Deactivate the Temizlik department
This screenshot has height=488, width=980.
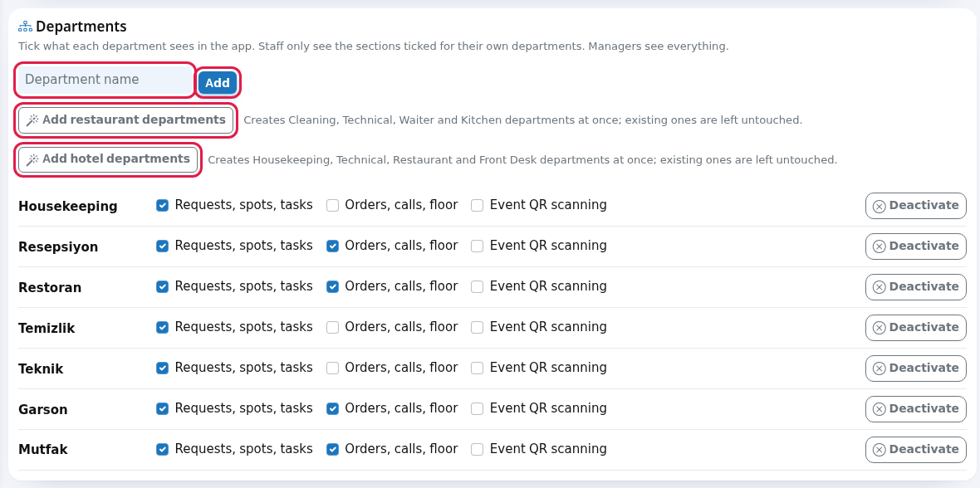tap(915, 328)
